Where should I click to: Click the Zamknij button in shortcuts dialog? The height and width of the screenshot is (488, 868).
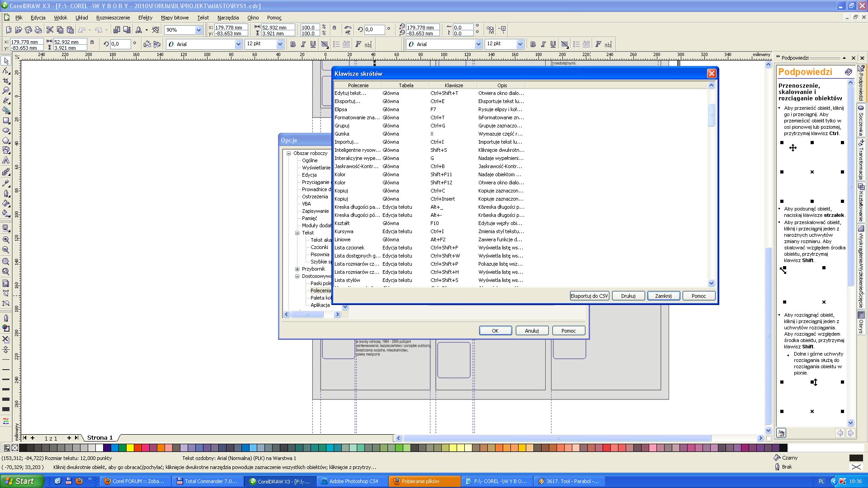(x=663, y=296)
